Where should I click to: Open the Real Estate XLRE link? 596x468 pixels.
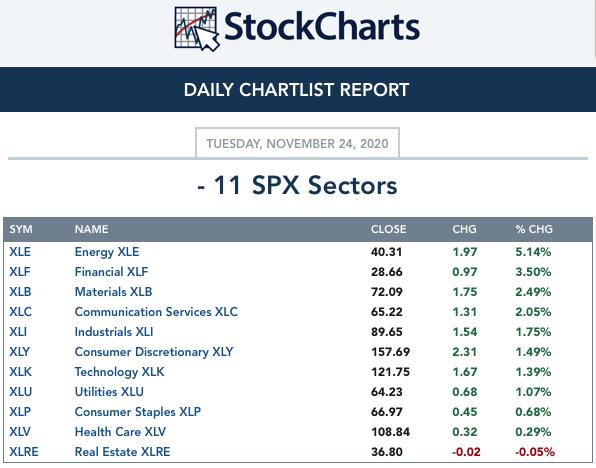[122, 452]
